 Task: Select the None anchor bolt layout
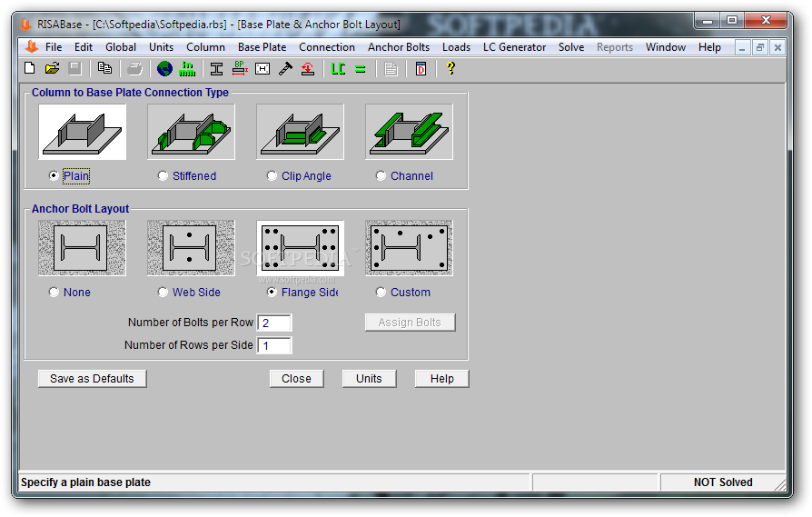tap(54, 293)
